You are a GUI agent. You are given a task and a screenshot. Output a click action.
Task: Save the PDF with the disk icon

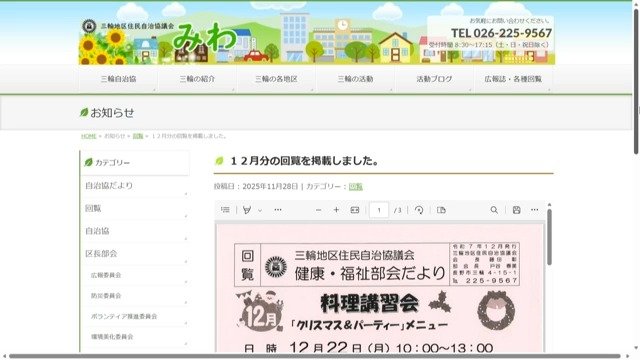(516, 210)
